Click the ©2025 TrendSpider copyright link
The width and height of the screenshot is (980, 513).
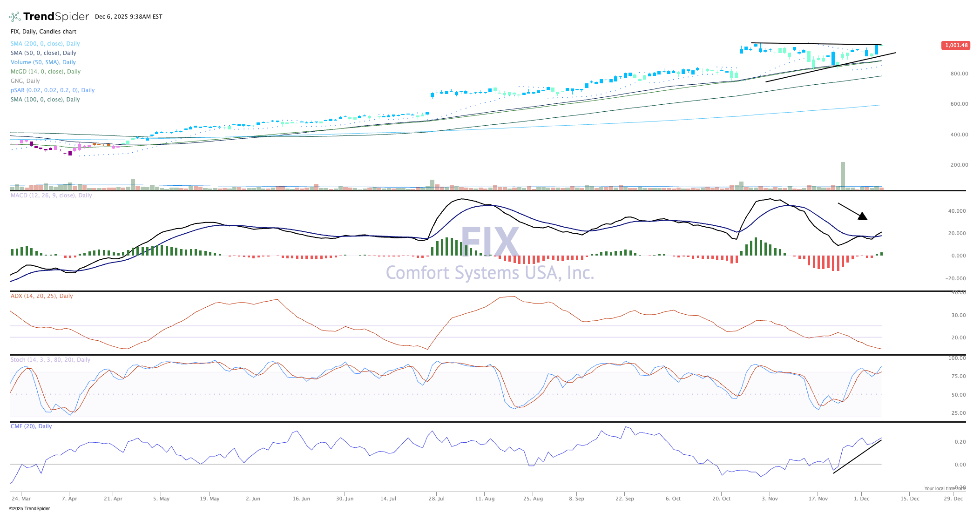[x=29, y=508]
